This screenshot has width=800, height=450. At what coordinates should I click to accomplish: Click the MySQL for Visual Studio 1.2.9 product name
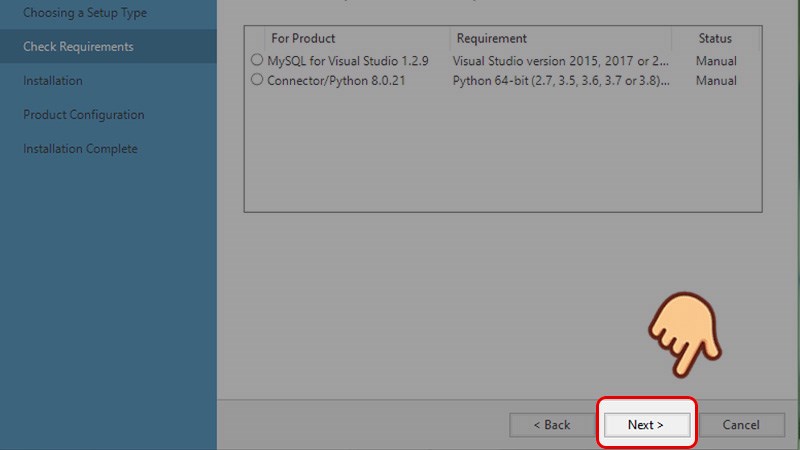(348, 61)
